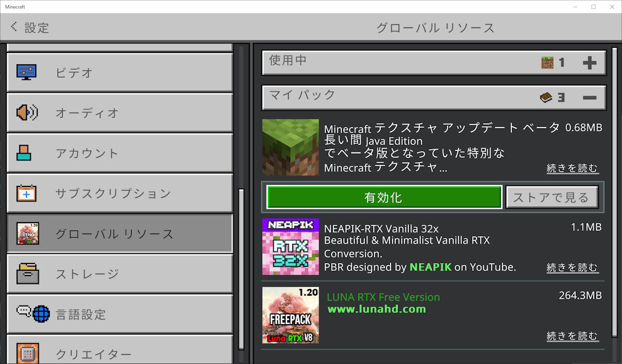Click the calendar icon beside サブスクリプション

pos(26,193)
